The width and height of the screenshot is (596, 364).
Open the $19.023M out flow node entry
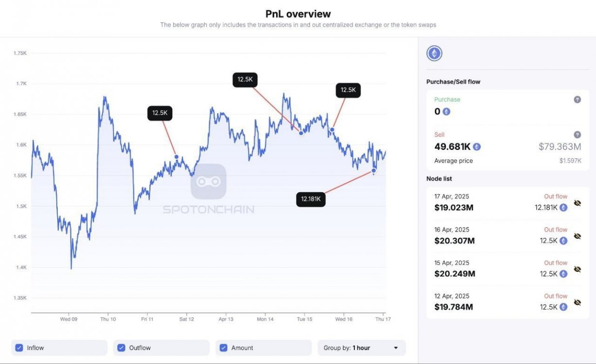point(454,208)
